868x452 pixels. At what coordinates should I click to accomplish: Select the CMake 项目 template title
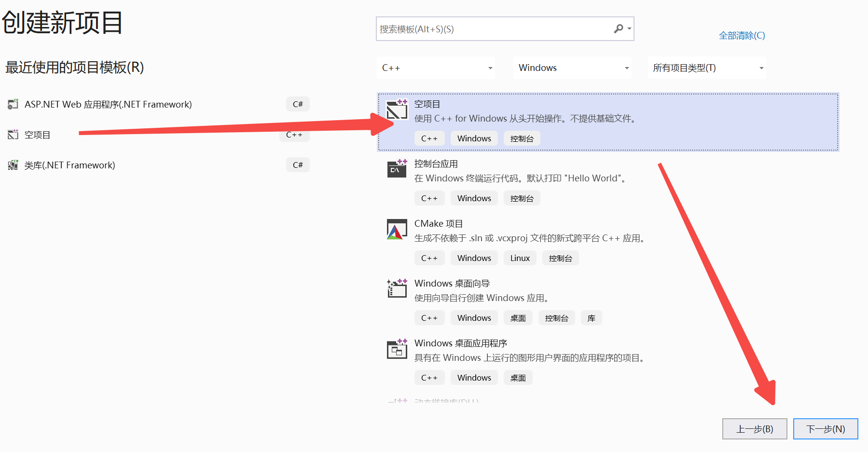[439, 224]
